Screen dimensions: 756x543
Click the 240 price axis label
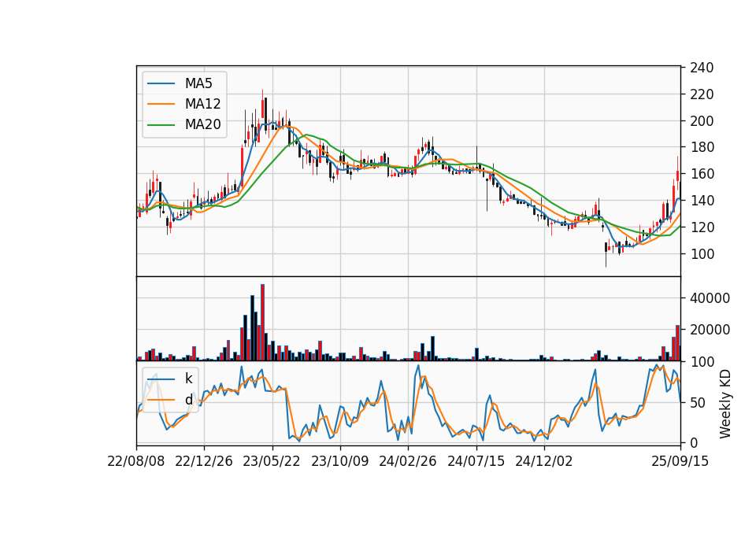click(702, 68)
